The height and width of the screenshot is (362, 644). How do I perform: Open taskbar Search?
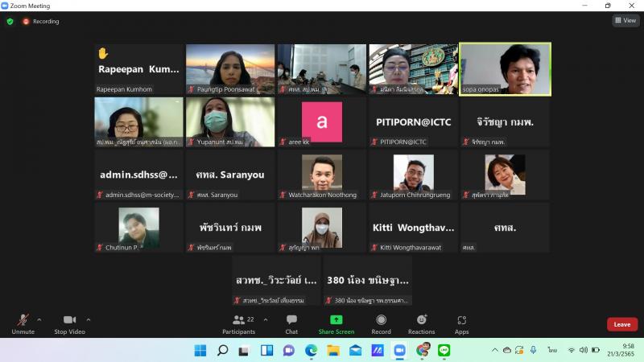[x=223, y=350]
